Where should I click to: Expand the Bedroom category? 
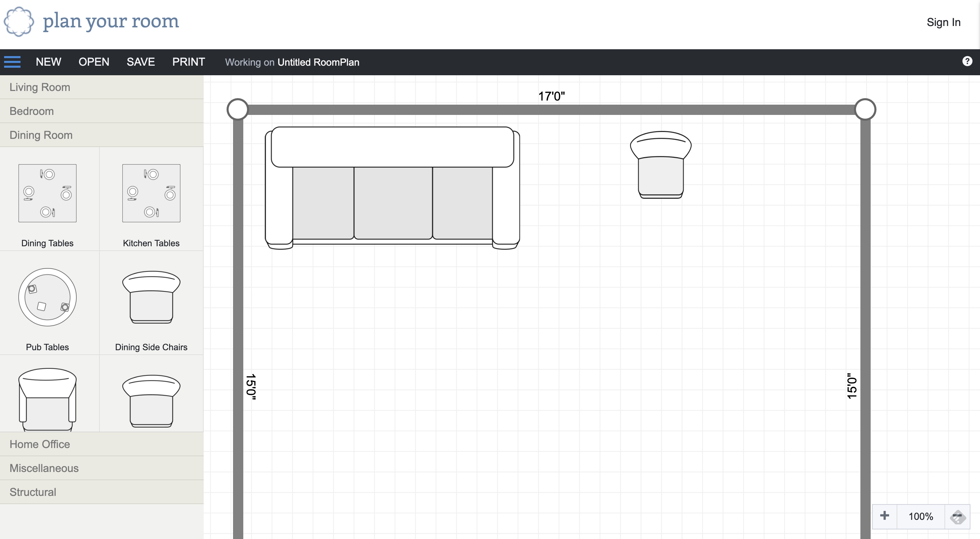coord(31,111)
